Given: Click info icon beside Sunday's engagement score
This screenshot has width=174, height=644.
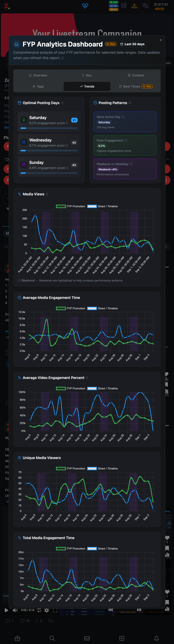Looking at the screenshot, I should [67, 168].
